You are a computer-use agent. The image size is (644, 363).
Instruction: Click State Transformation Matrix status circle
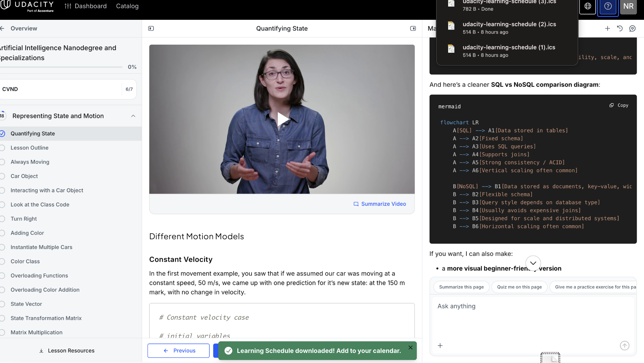[2, 318]
